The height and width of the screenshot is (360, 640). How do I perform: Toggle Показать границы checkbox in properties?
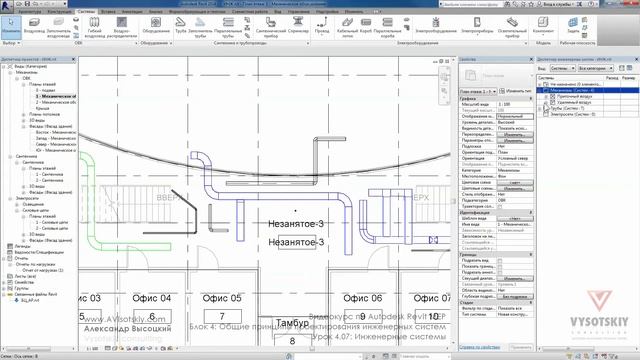pos(500,267)
